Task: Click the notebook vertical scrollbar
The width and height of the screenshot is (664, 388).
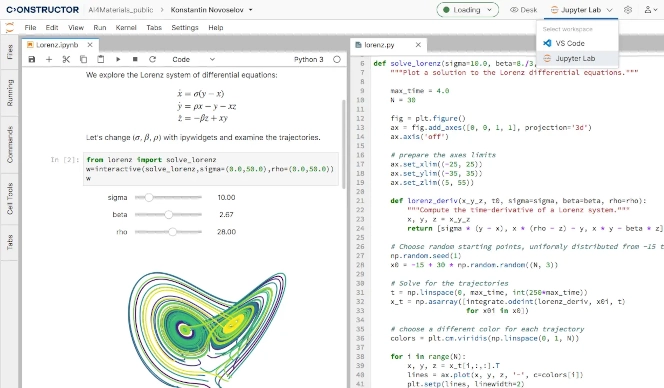Action: [343, 144]
